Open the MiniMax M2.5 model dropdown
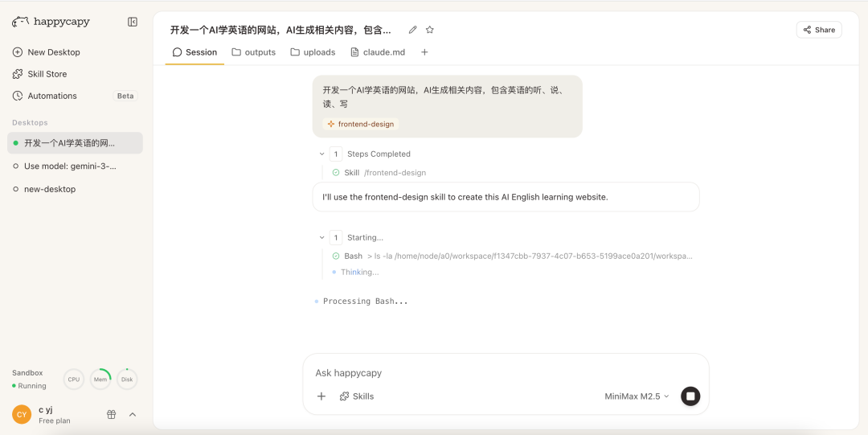This screenshot has width=868, height=435. [637, 396]
